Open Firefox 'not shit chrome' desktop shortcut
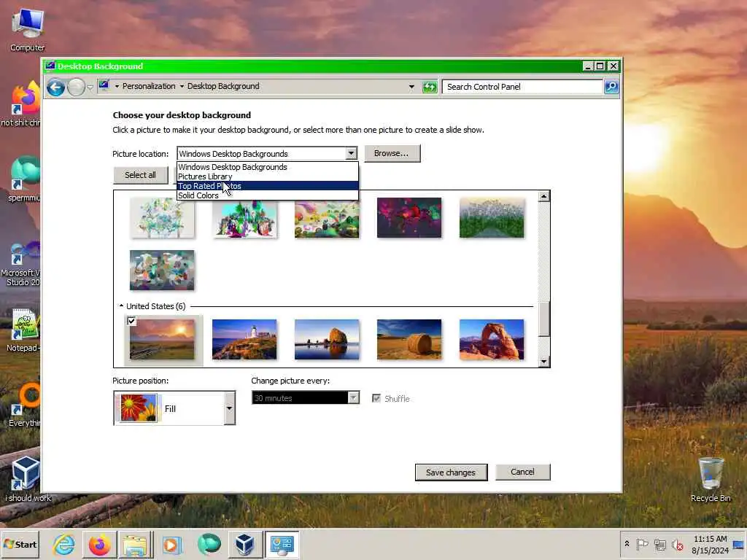 (x=21, y=104)
